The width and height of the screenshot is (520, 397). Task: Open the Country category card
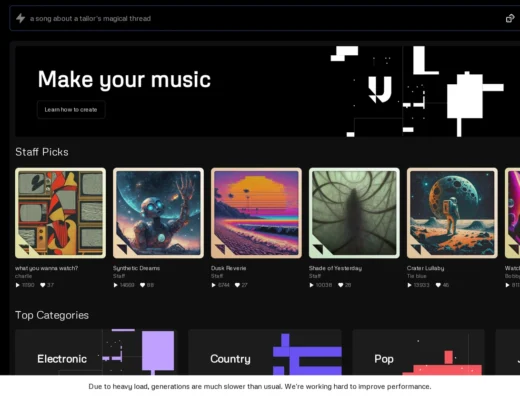265,352
